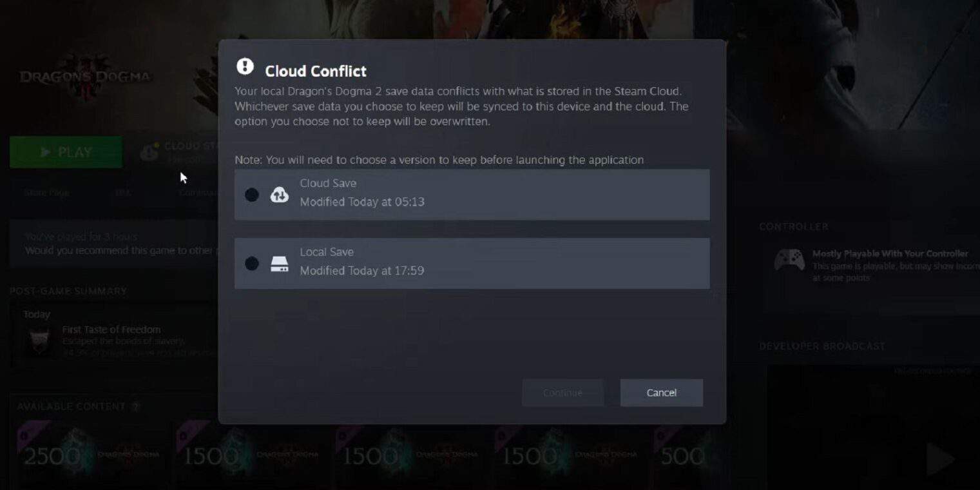Click the 'Cloud Save' label

click(328, 183)
